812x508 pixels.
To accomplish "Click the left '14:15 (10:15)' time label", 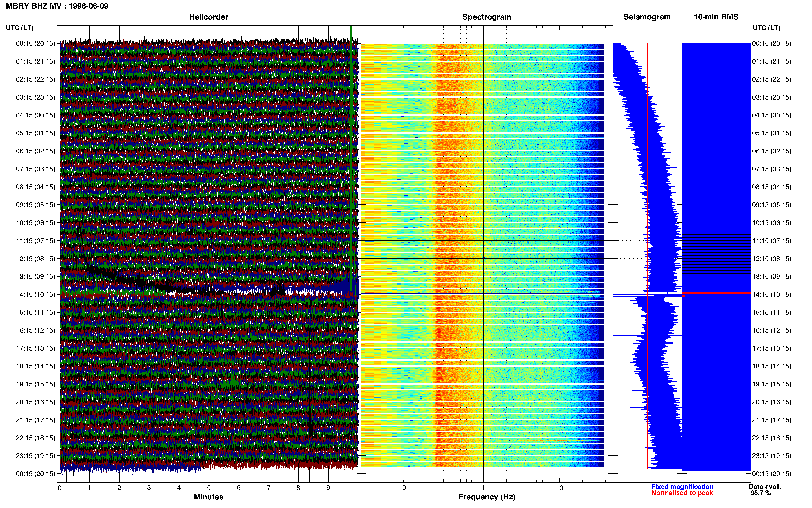I will (35, 294).
